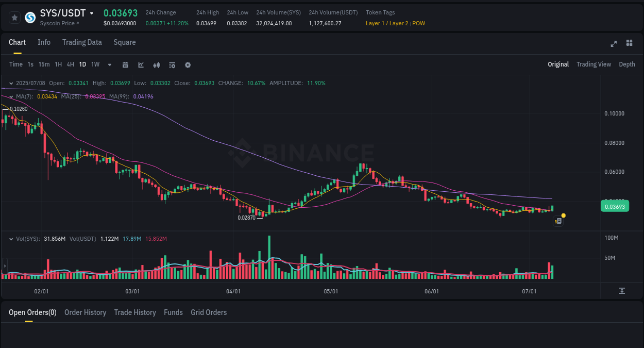The image size is (644, 348).
Task: Switch chart to Trading View mode
Action: pyautogui.click(x=594, y=64)
